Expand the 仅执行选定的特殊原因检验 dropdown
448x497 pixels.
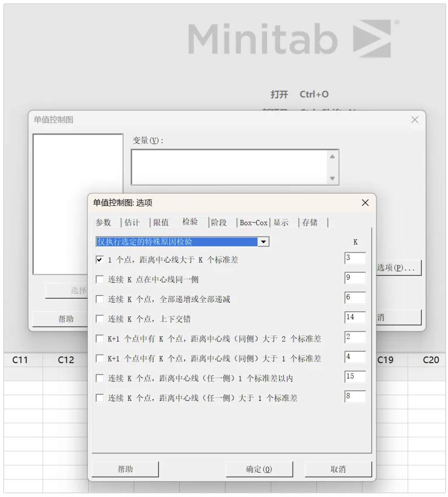(x=263, y=242)
